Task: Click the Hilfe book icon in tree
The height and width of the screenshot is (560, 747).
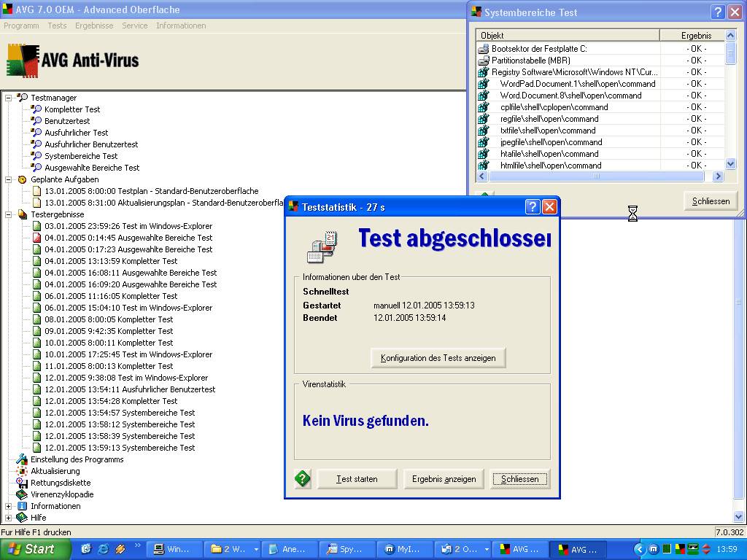Action: [22, 518]
